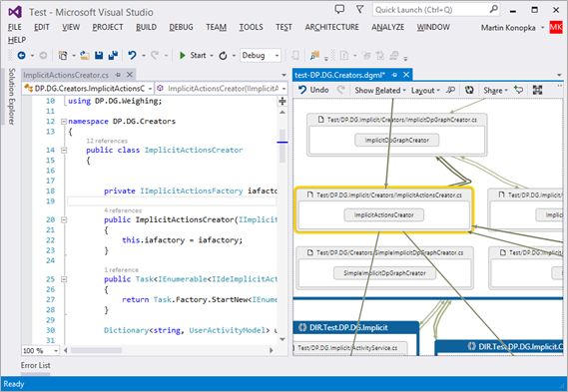Click the diagram Refresh circular arrows icon
The width and height of the screenshot is (568, 392).
point(469,90)
